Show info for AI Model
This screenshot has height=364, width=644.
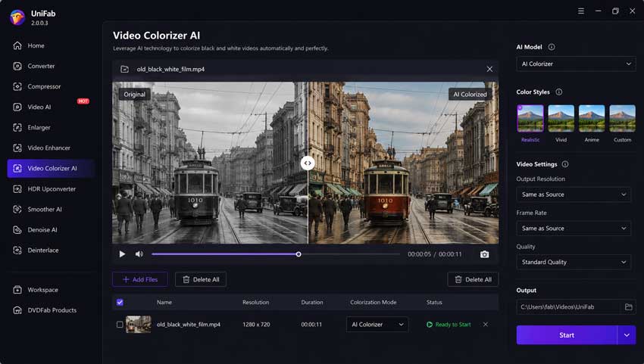552,47
